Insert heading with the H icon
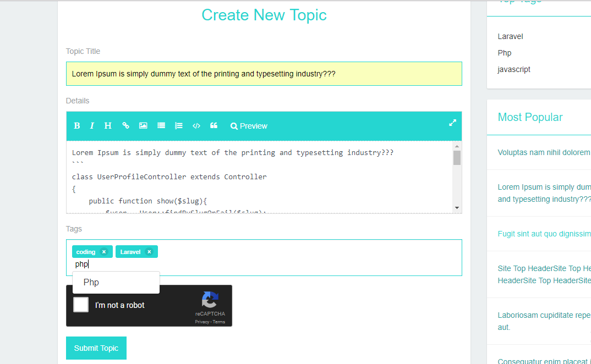This screenshot has height=364, width=591. point(108,126)
